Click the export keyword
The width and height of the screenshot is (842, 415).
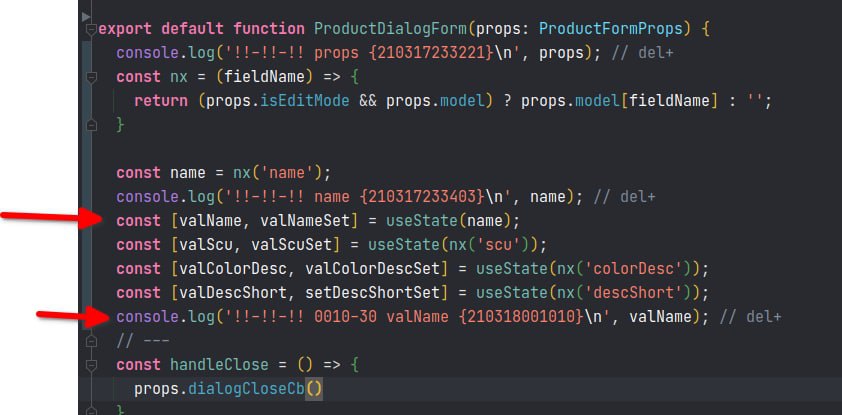click(x=126, y=28)
